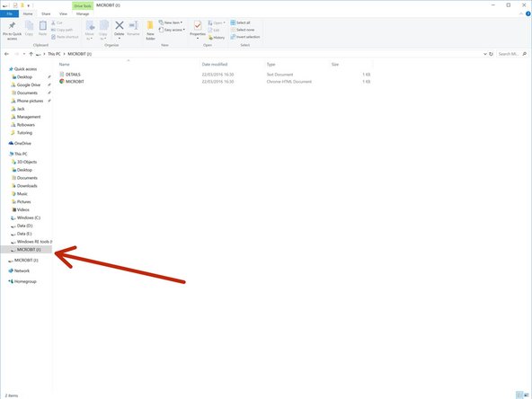Switch to details view icon in status bar
Screen dimensions: 532x399
click(519, 395)
